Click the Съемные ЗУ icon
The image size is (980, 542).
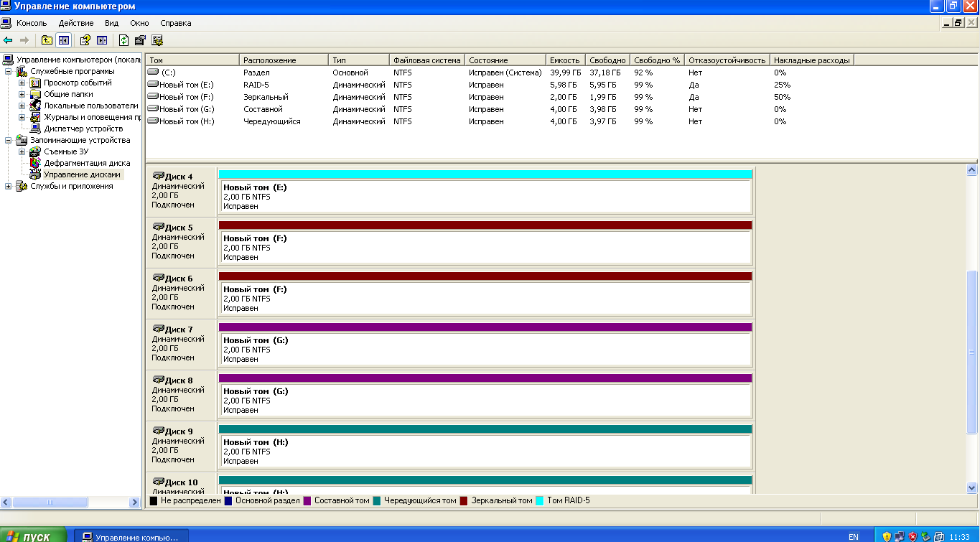click(36, 151)
